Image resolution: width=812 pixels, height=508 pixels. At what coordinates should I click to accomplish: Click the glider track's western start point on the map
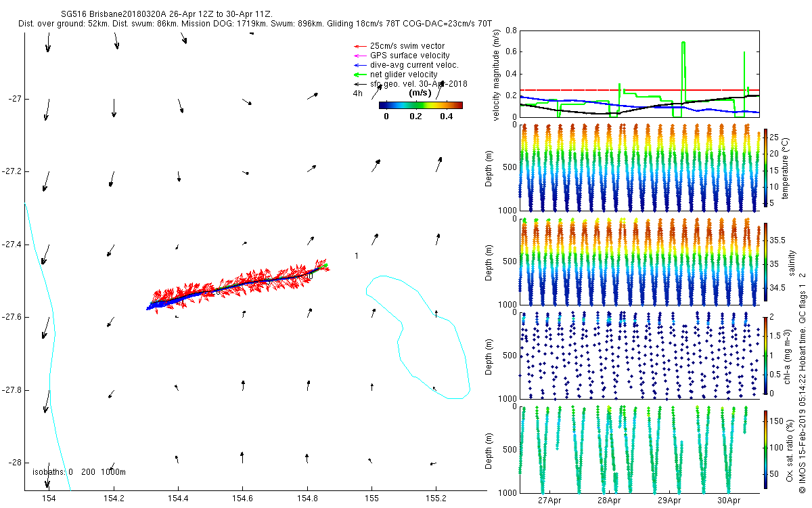point(148,308)
